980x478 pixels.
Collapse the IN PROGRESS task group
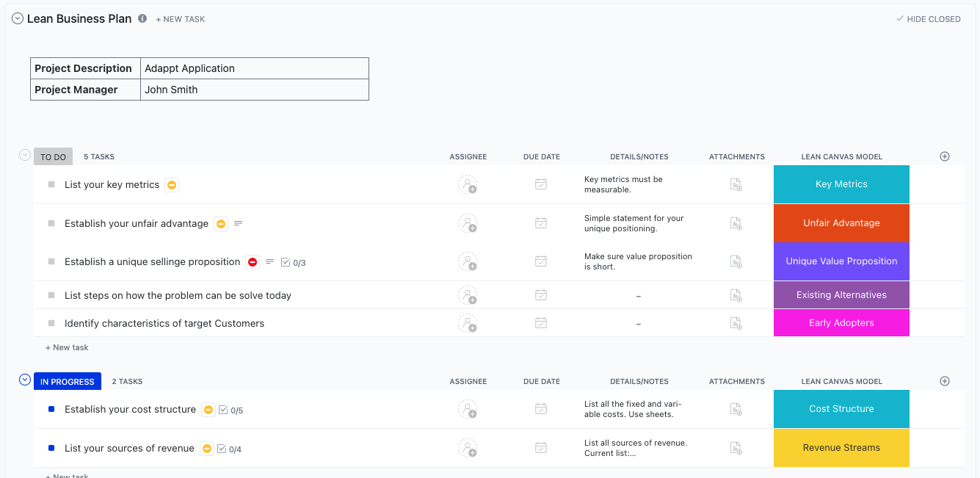click(25, 380)
